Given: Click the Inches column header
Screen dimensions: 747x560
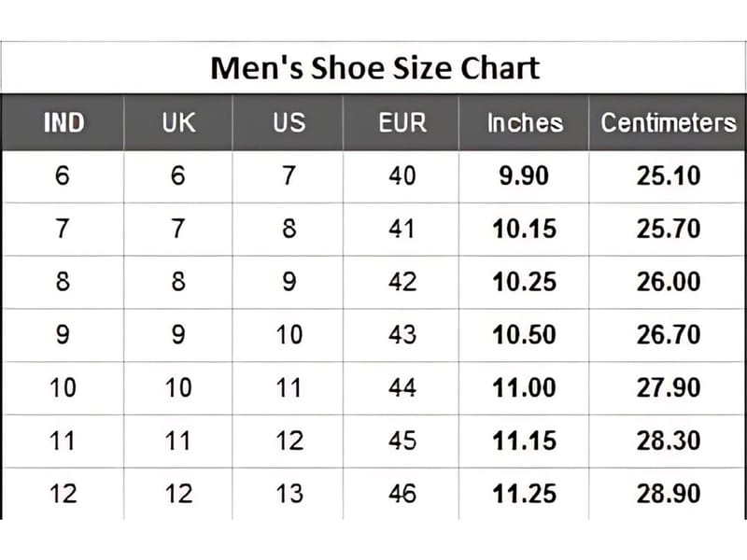Looking at the screenshot, I should click(x=525, y=122).
